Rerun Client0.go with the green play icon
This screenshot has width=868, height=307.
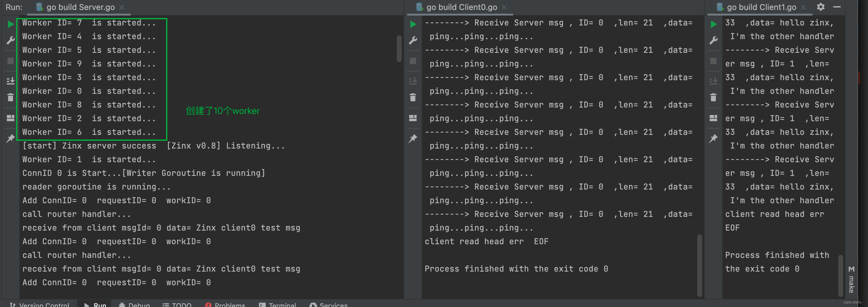413,24
